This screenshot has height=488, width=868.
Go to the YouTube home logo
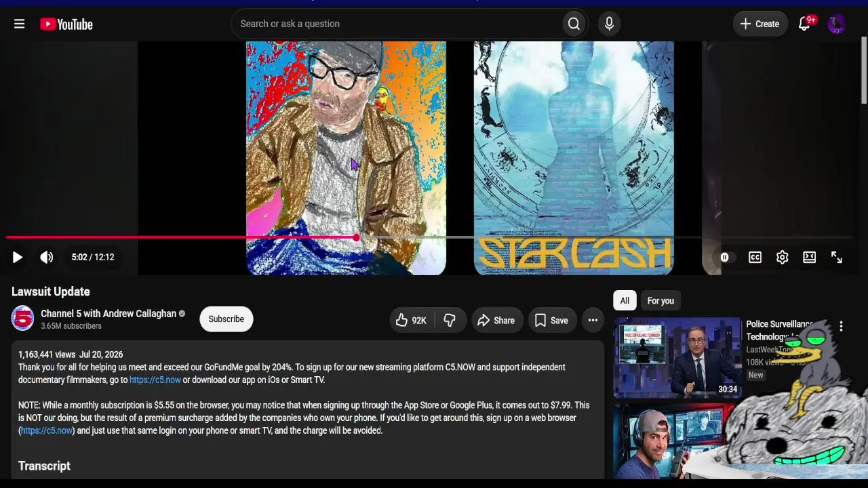coord(66,24)
